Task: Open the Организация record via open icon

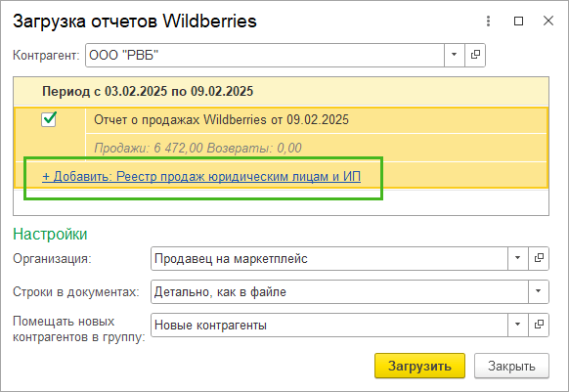Action: click(539, 258)
